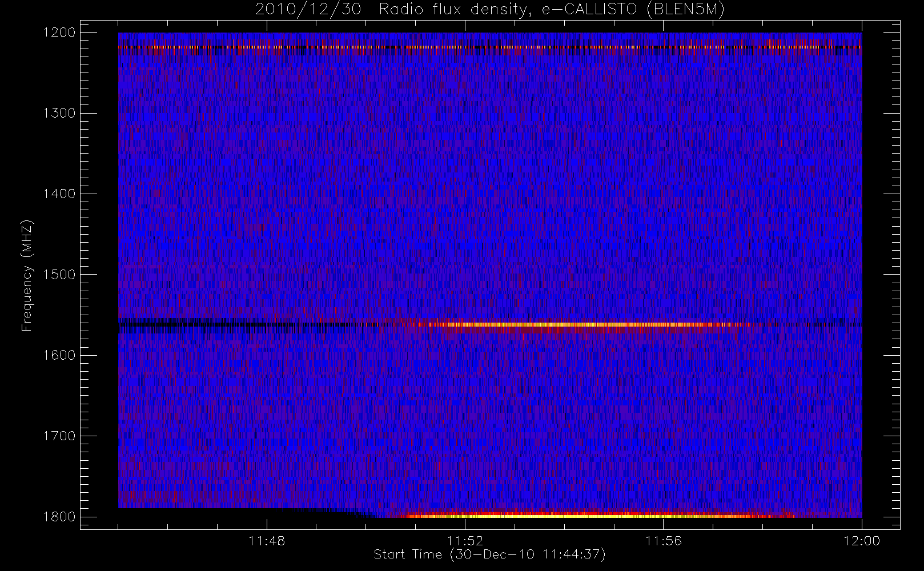Click the 12:00 time tick label

click(862, 541)
